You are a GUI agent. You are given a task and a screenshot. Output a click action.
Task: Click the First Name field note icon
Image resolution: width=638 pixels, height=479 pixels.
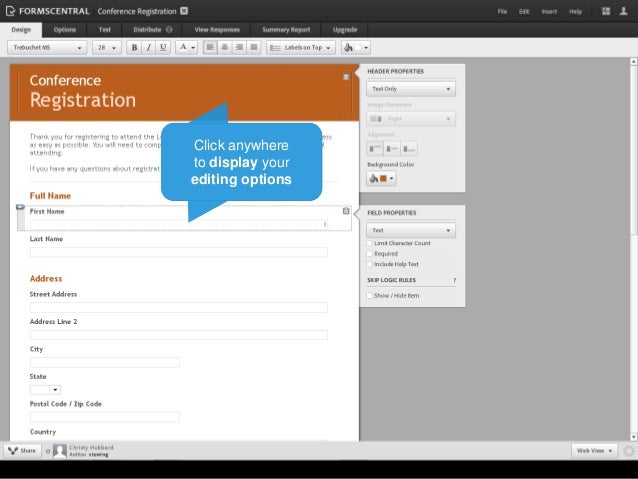pyautogui.click(x=346, y=211)
